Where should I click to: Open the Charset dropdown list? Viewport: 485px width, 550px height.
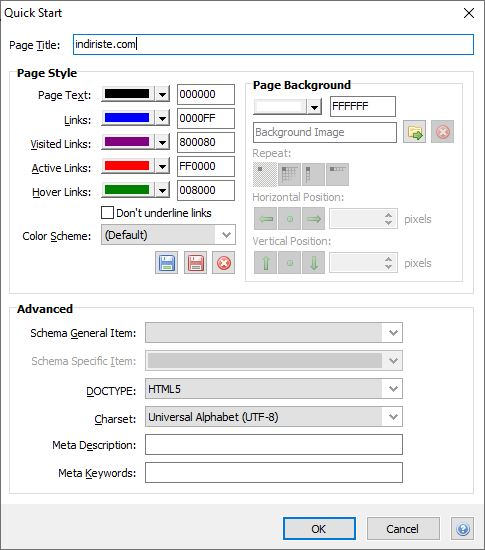[274, 417]
